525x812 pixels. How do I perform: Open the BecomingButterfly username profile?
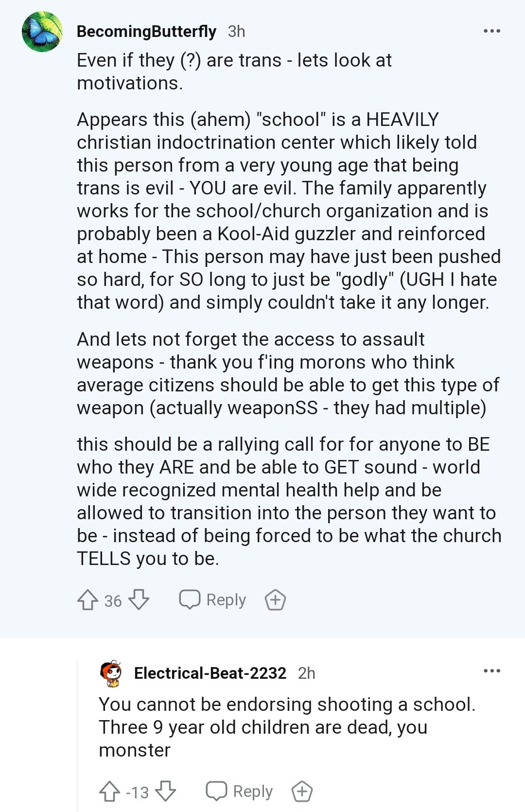pyautogui.click(x=146, y=32)
